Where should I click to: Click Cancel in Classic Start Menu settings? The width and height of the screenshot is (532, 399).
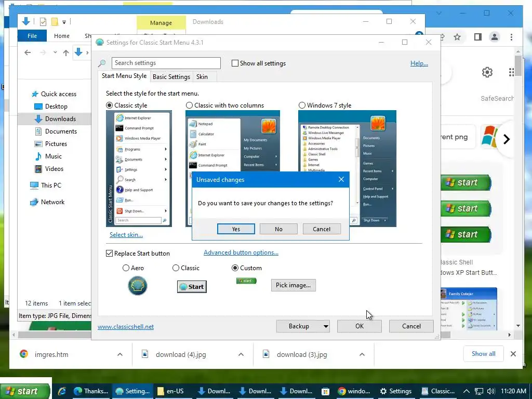(x=411, y=326)
